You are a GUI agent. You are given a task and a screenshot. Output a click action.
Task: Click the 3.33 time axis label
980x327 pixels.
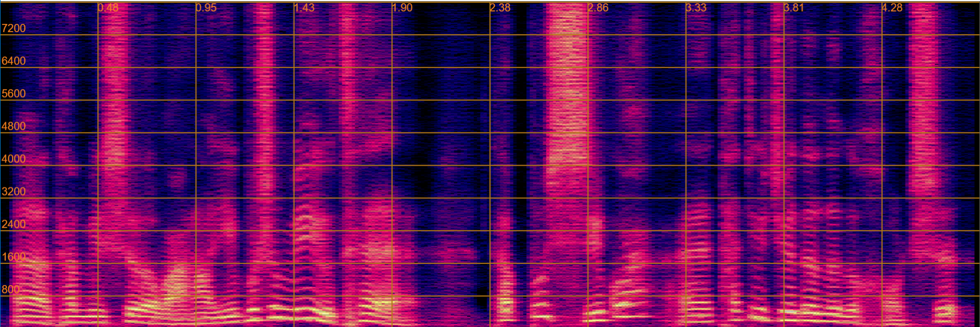696,8
